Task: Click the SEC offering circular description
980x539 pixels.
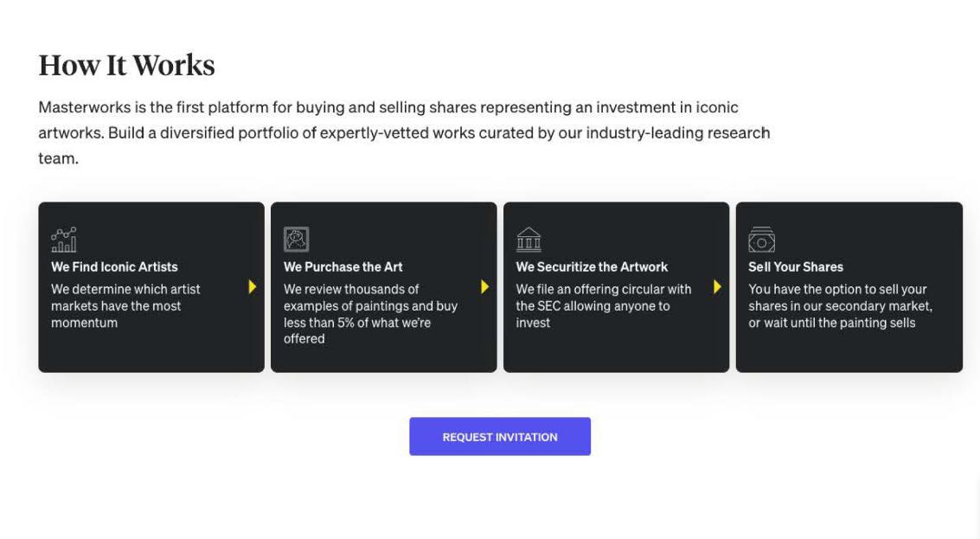Action: point(603,305)
